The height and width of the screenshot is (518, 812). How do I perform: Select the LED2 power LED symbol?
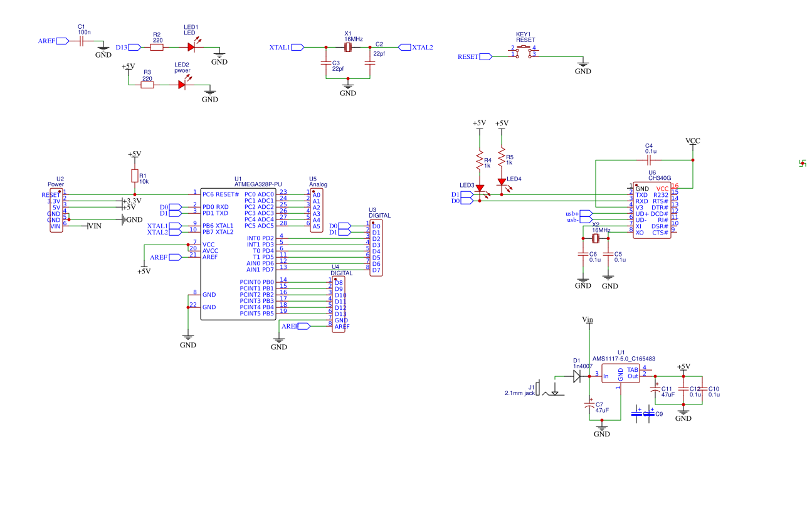(x=182, y=84)
